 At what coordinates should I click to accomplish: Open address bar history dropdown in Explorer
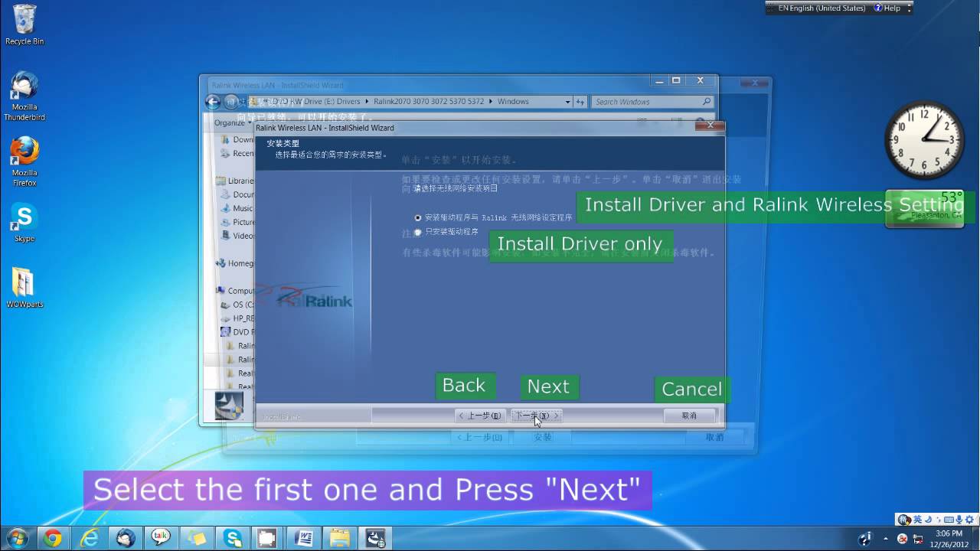coord(567,102)
